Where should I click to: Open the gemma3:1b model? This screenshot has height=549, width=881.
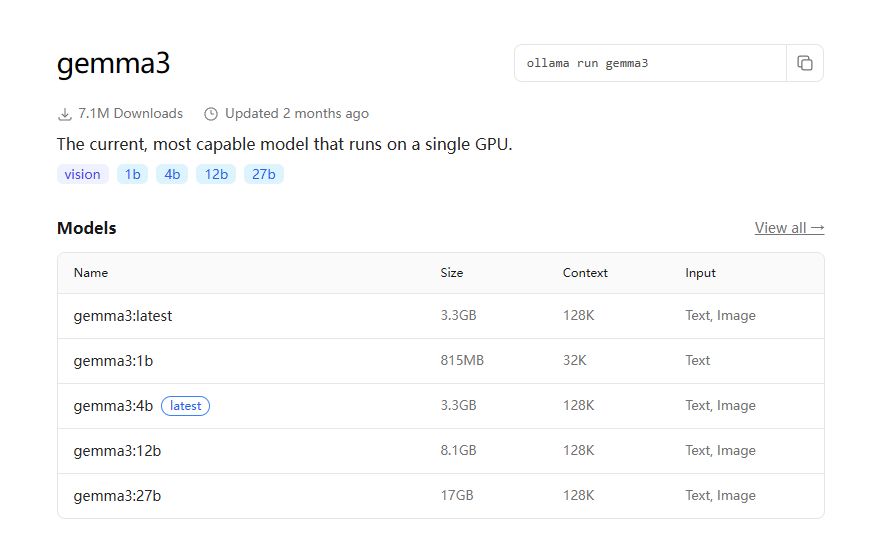[113, 361]
